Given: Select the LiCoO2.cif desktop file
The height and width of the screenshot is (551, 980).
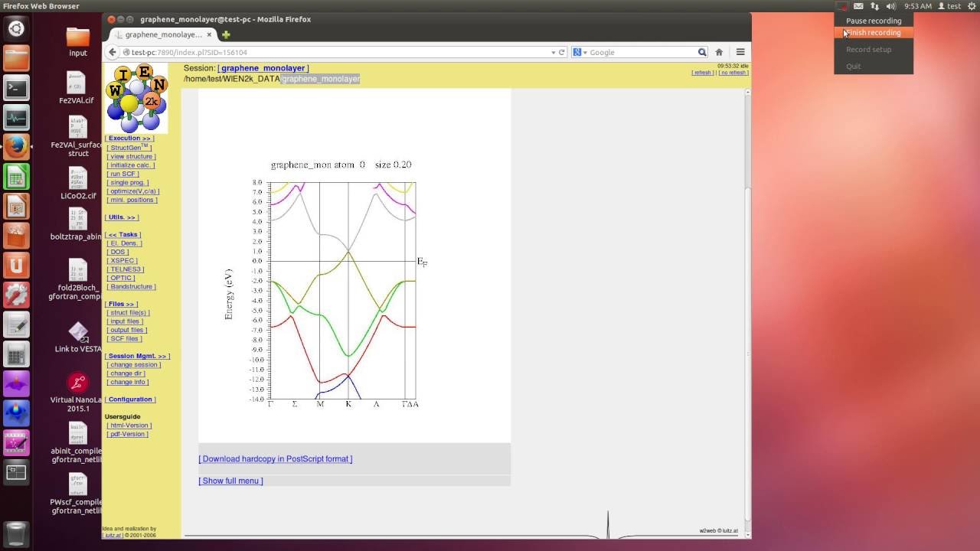Looking at the screenshot, I should pyautogui.click(x=78, y=183).
